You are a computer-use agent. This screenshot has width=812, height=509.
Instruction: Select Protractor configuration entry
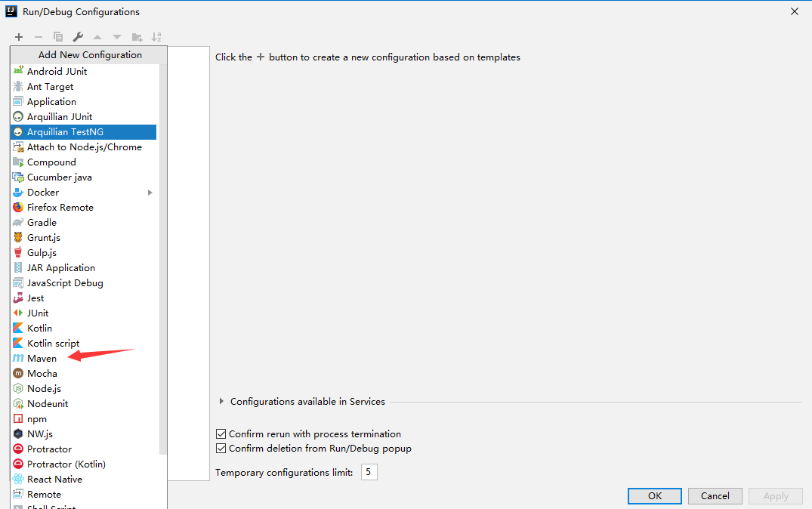(83, 449)
